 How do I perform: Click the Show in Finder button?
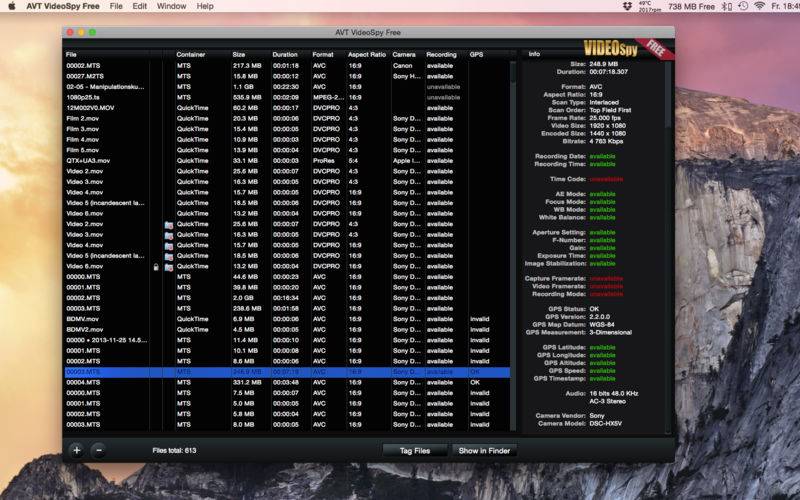[484, 451]
